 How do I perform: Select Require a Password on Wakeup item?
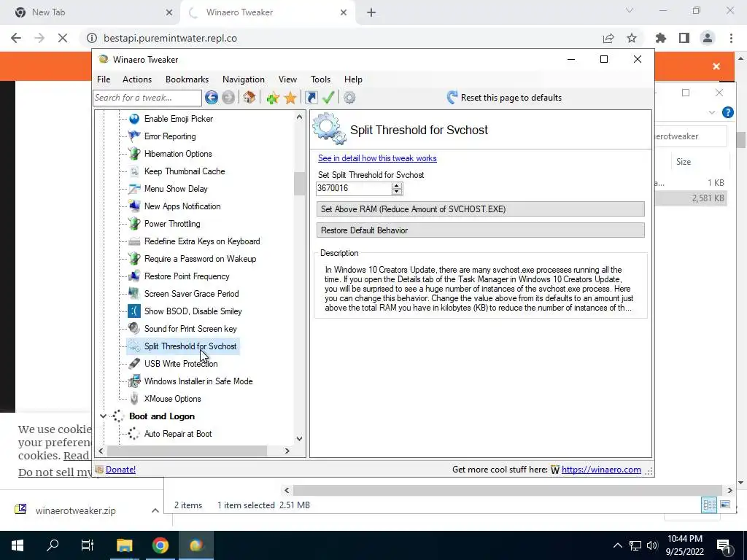pos(200,259)
